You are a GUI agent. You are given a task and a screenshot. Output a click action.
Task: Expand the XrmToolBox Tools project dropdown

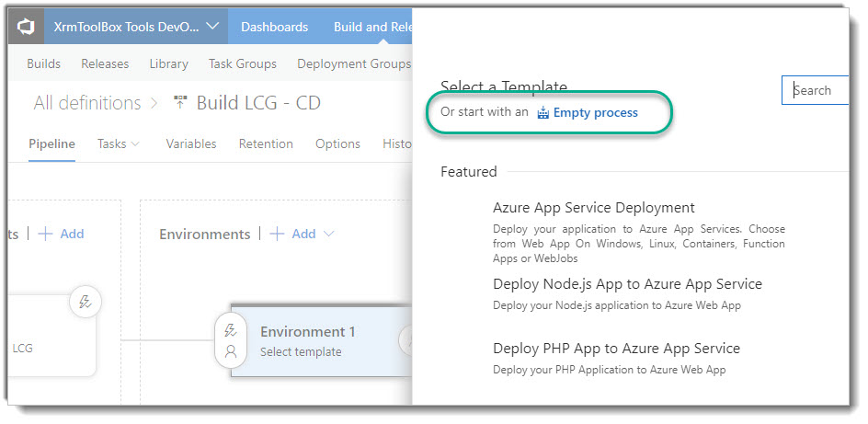point(212,27)
